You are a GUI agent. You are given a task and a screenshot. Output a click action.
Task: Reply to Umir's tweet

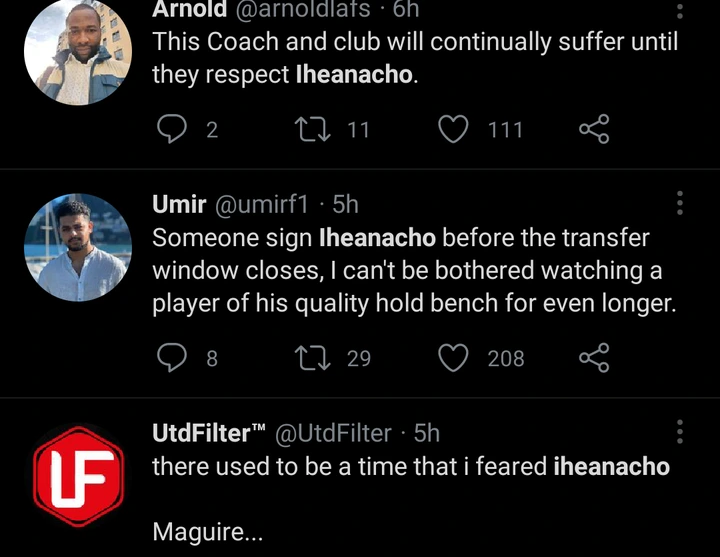coord(174,357)
